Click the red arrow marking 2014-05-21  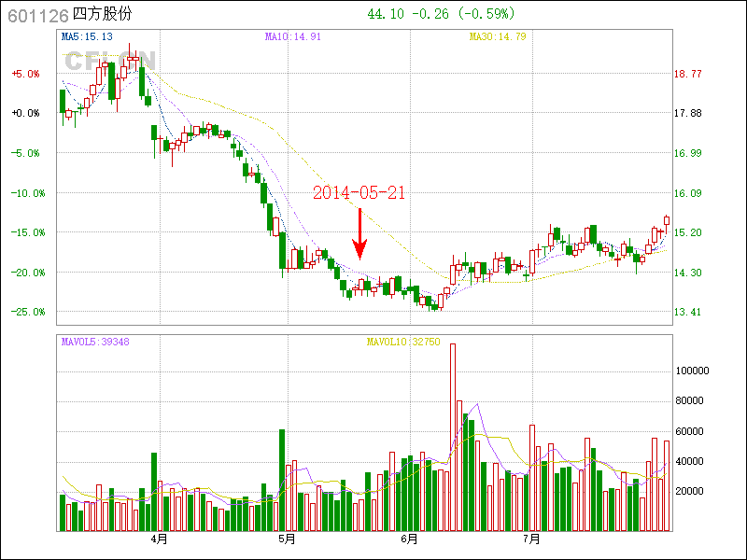pos(359,235)
